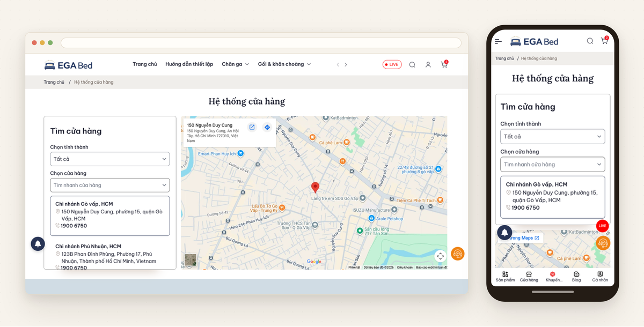Screen dimensions: 644x327
Task: Open Cửa hàng tab in the mobile bottom bar
Action: [529, 277]
